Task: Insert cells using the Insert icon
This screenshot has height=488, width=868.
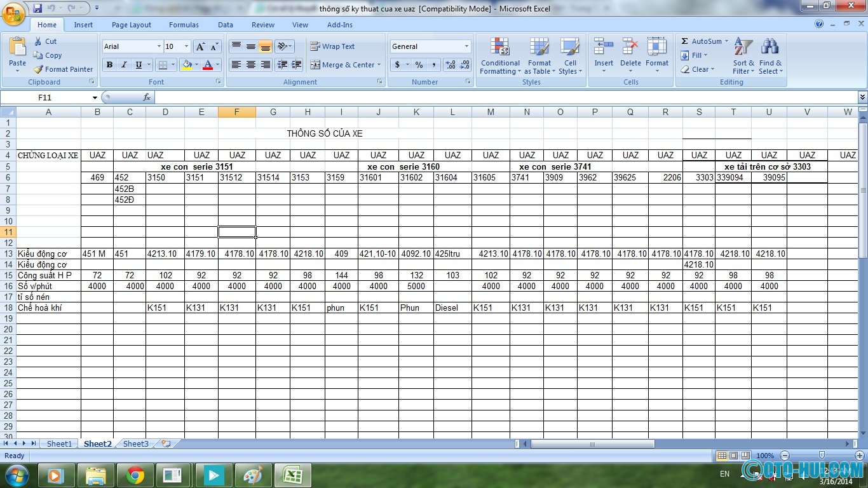Action: coord(604,47)
